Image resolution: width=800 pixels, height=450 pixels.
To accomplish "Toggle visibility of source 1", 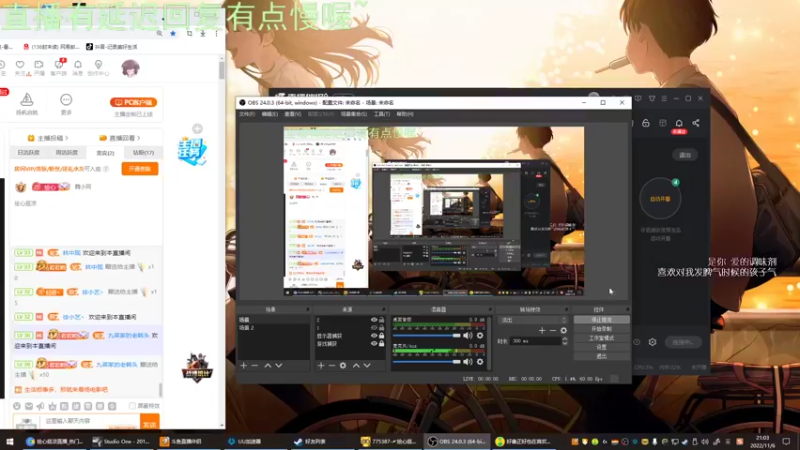I will click(374, 328).
